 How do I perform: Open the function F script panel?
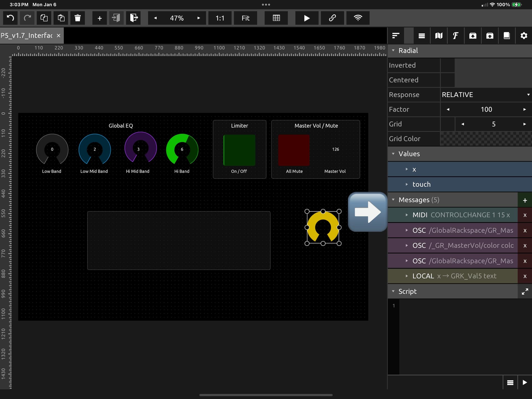[456, 36]
